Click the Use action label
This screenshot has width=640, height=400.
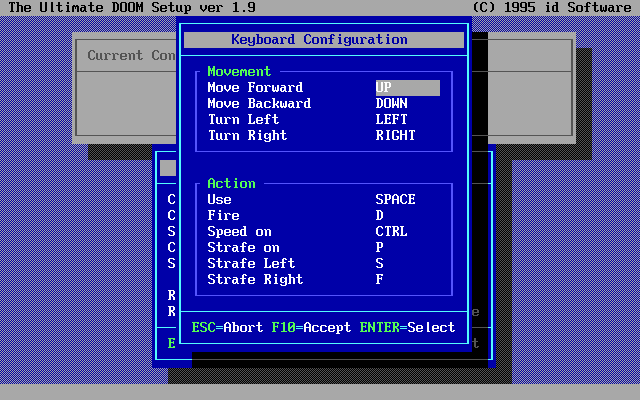[219, 200]
